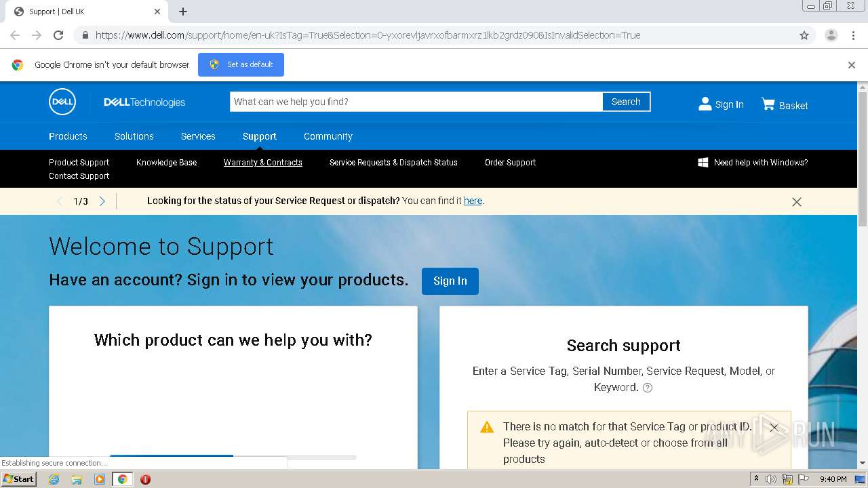The image size is (868, 488).
Task: Open Warranty & Contracts
Action: point(263,163)
